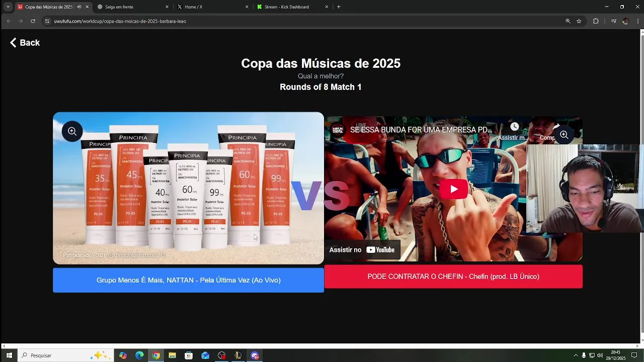Vote for Grupo Menos É Mais, NATTAN song
The image size is (644, 362).
pyautogui.click(x=188, y=280)
